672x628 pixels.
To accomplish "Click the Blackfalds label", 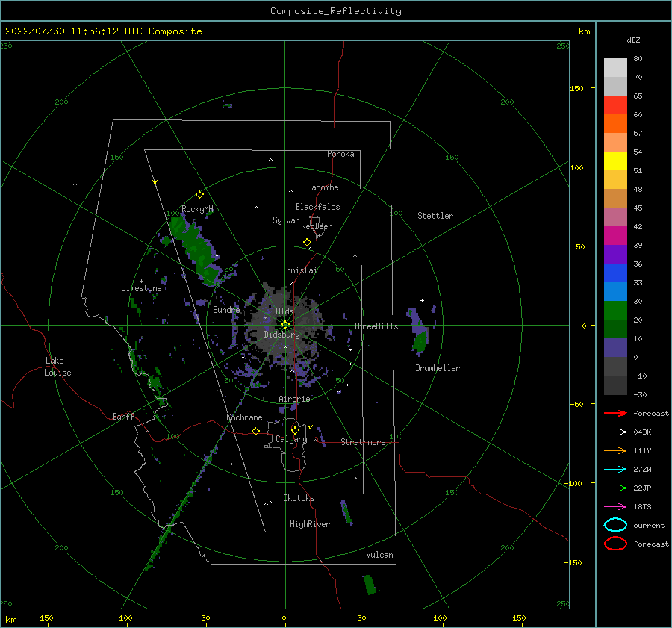I will (x=317, y=207).
